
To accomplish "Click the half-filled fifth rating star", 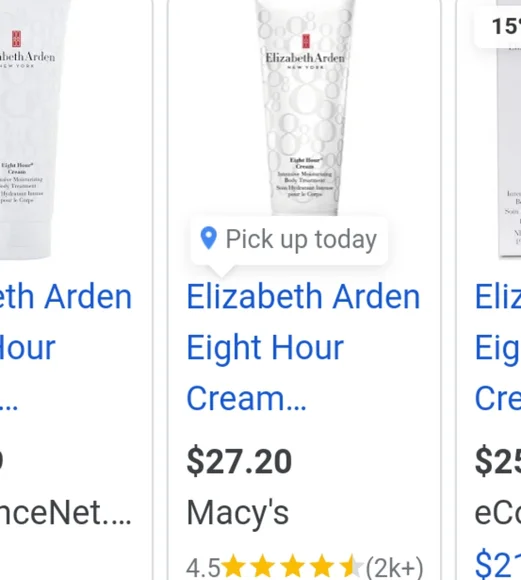I will tap(351, 566).
